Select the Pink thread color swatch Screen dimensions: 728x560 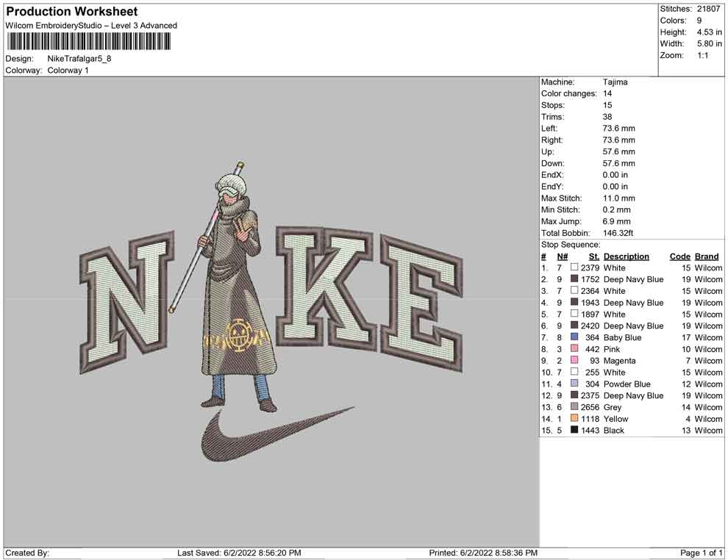click(574, 349)
